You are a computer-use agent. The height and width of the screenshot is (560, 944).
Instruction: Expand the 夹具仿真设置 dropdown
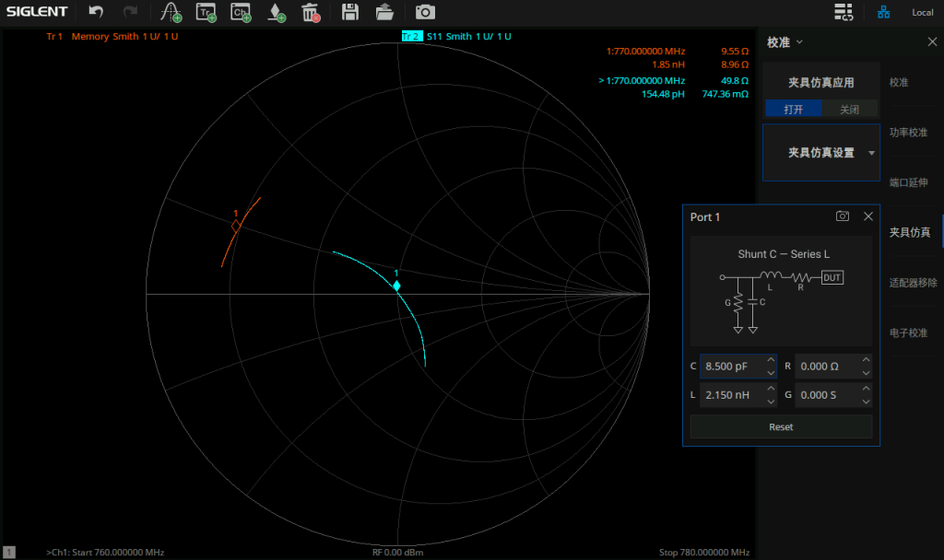click(871, 153)
